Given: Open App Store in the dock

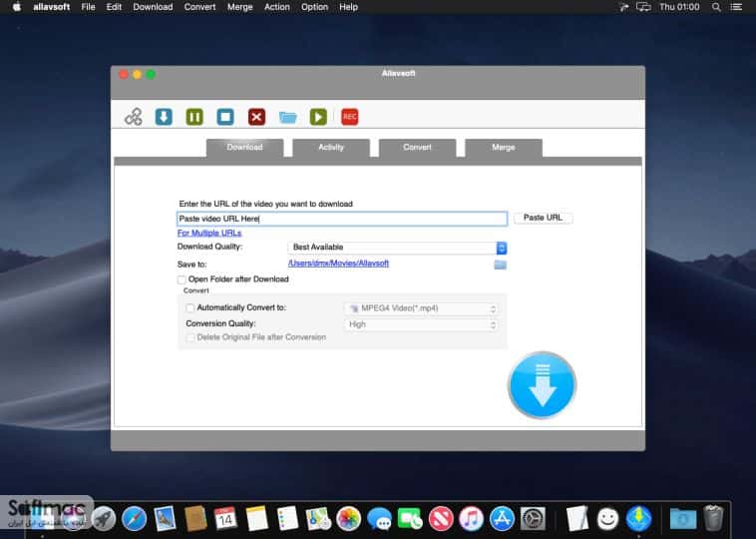Looking at the screenshot, I should tap(502, 519).
